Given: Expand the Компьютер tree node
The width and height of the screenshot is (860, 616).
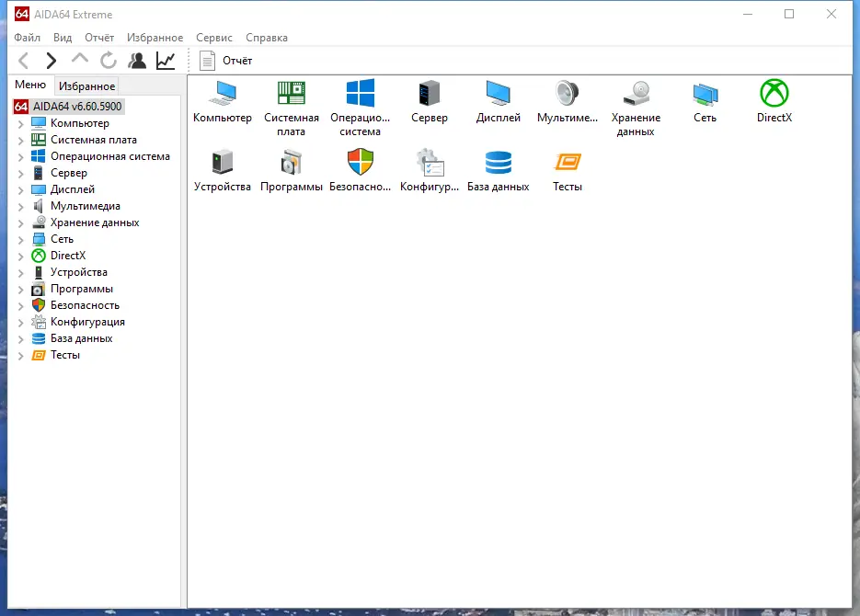Looking at the screenshot, I should pos(21,124).
